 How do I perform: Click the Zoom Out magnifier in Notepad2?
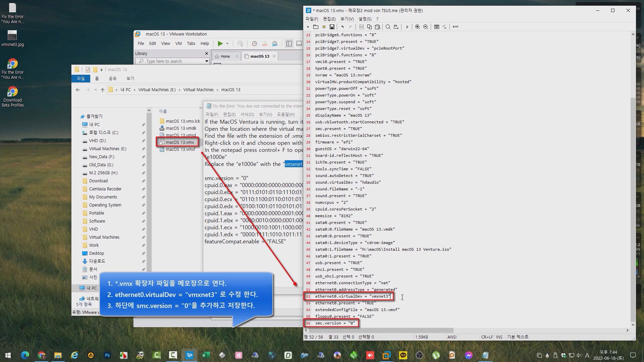[426, 27]
